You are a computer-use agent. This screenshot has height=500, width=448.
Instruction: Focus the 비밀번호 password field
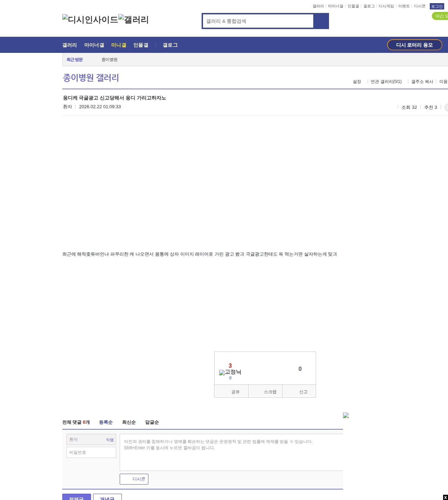(x=91, y=452)
